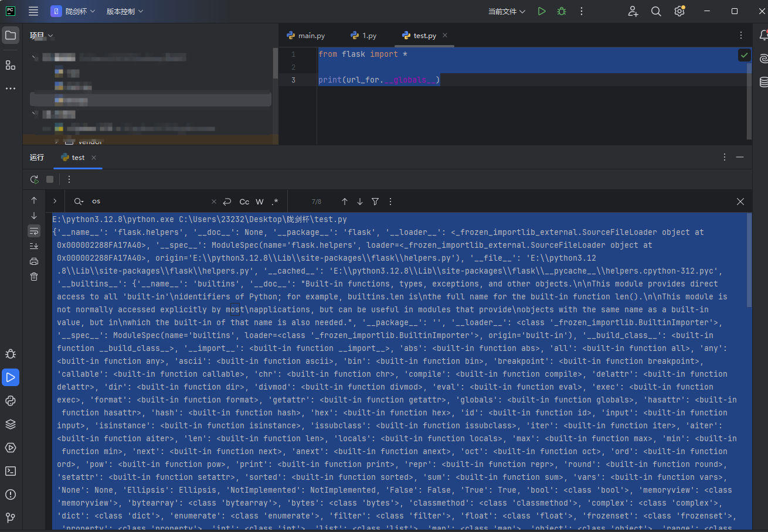Toggle Match Case (Cc) search option
Viewport: 768px width, 532px height.
(x=244, y=202)
